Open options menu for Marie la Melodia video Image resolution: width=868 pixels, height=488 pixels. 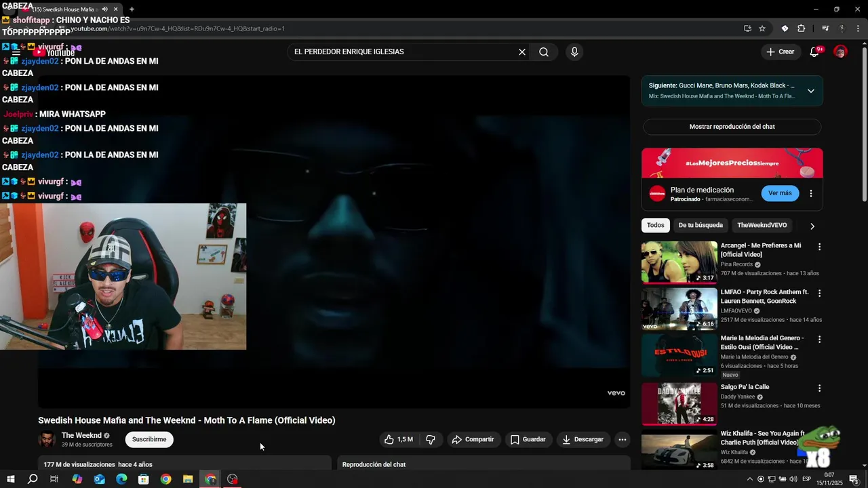tap(819, 340)
